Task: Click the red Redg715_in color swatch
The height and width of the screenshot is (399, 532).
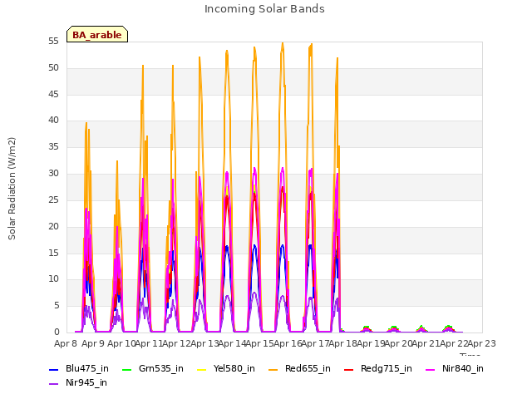Action: click(348, 369)
